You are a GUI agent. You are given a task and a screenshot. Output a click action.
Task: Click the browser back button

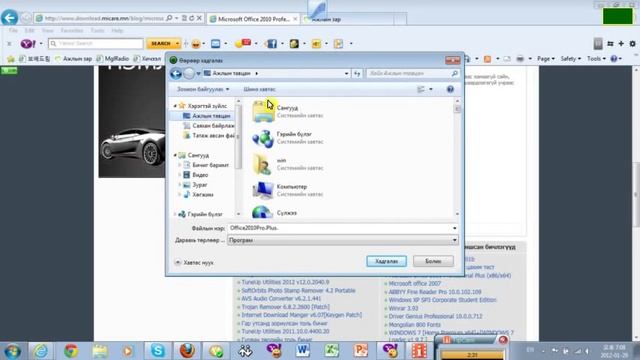point(9,18)
